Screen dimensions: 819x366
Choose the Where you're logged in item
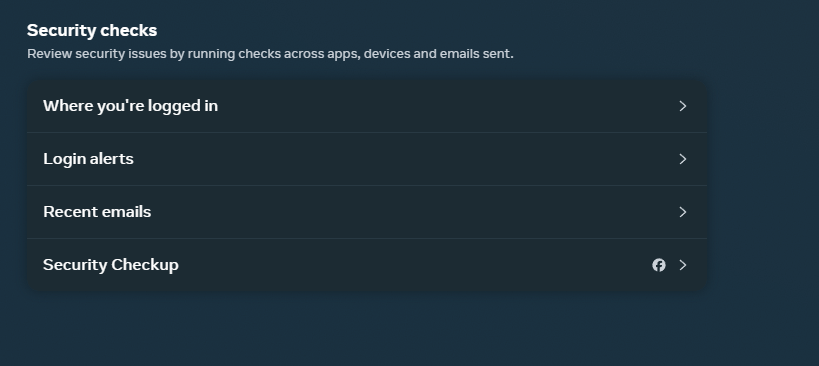(367, 106)
